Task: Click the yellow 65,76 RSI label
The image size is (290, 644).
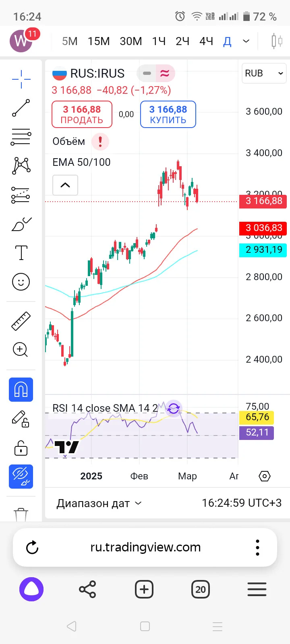Action: click(257, 417)
